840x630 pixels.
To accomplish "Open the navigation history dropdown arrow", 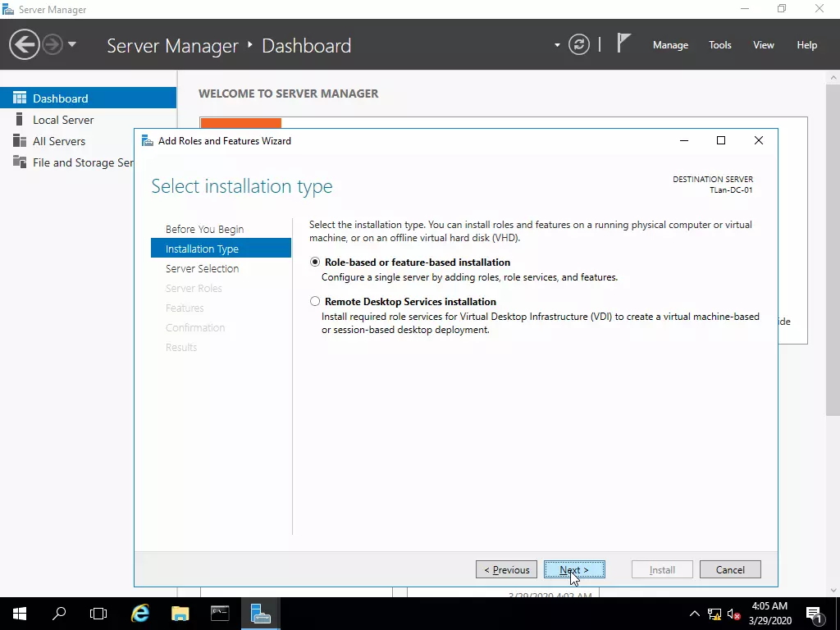I will pyautogui.click(x=72, y=44).
